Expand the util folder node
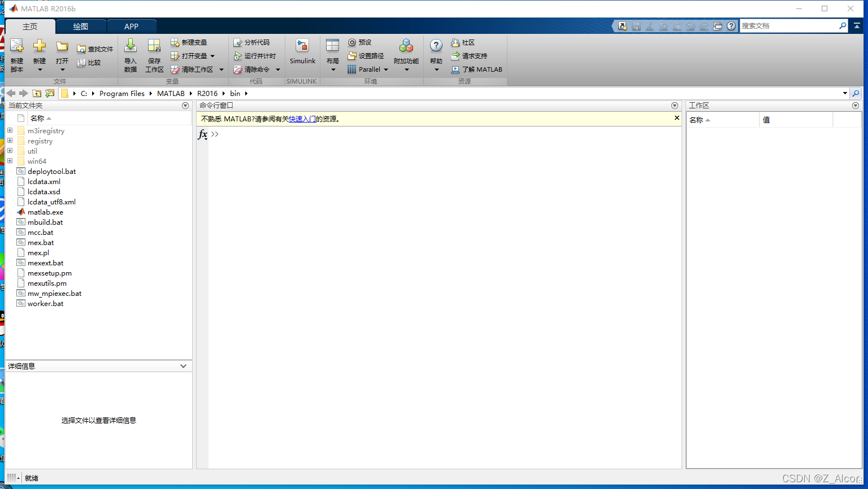This screenshot has height=489, width=868. tap(10, 151)
